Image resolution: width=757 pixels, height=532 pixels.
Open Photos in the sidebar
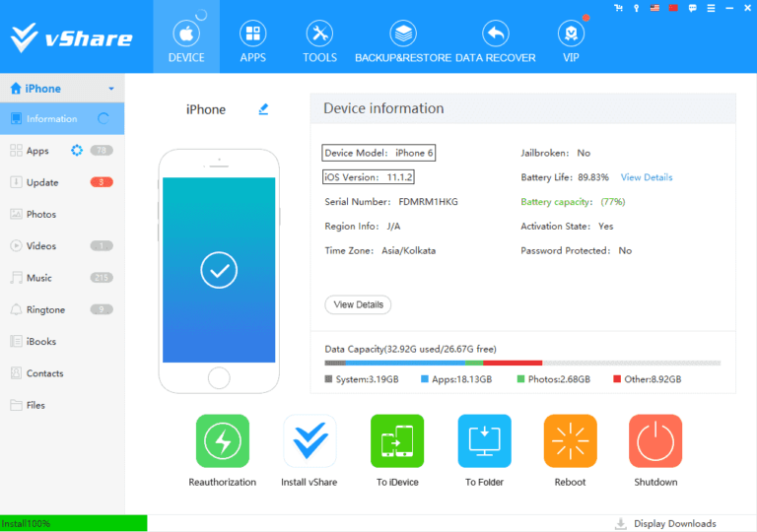click(62, 215)
